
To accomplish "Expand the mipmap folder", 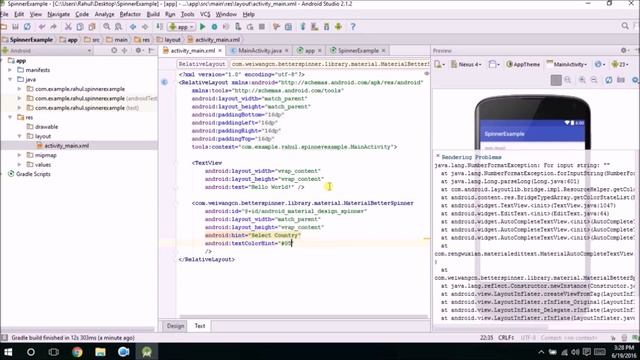I will click(x=19, y=155).
